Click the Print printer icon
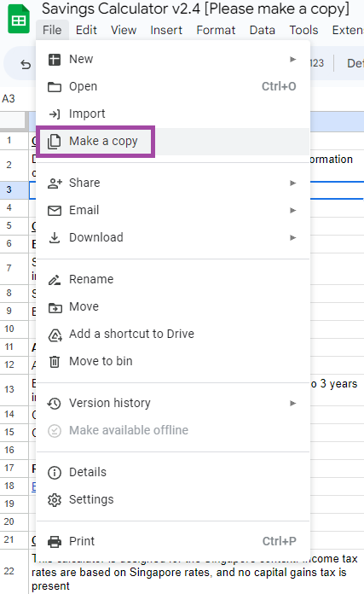 (x=55, y=541)
